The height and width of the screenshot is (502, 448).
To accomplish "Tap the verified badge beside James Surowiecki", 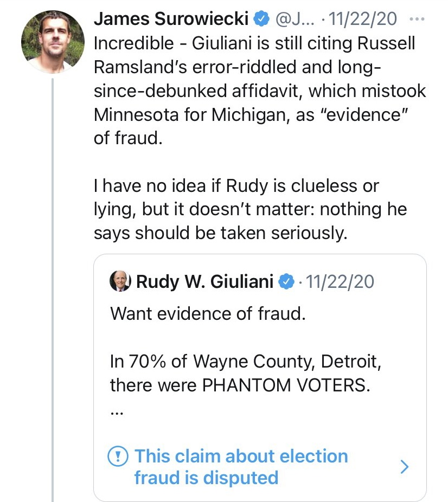I will click(262, 19).
